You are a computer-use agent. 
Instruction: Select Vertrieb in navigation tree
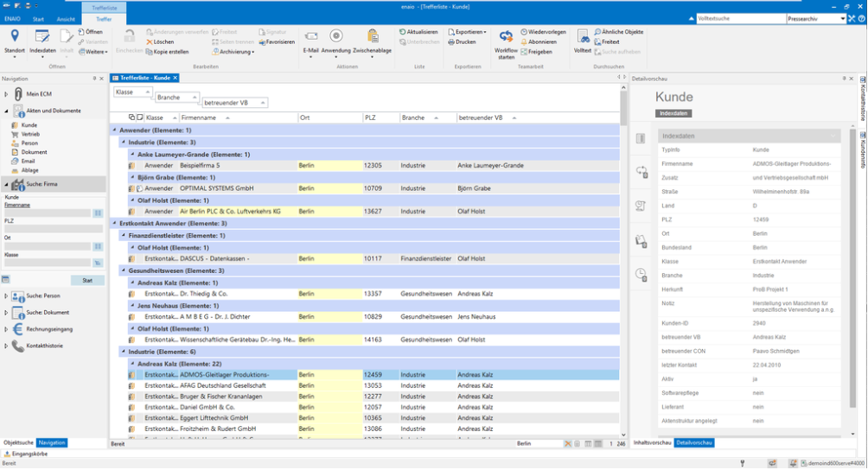coord(29,135)
